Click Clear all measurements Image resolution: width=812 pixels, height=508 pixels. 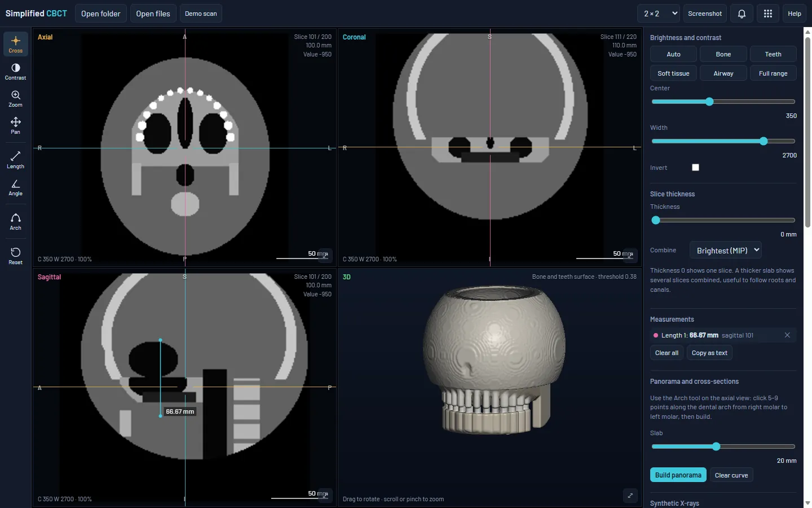tap(667, 353)
